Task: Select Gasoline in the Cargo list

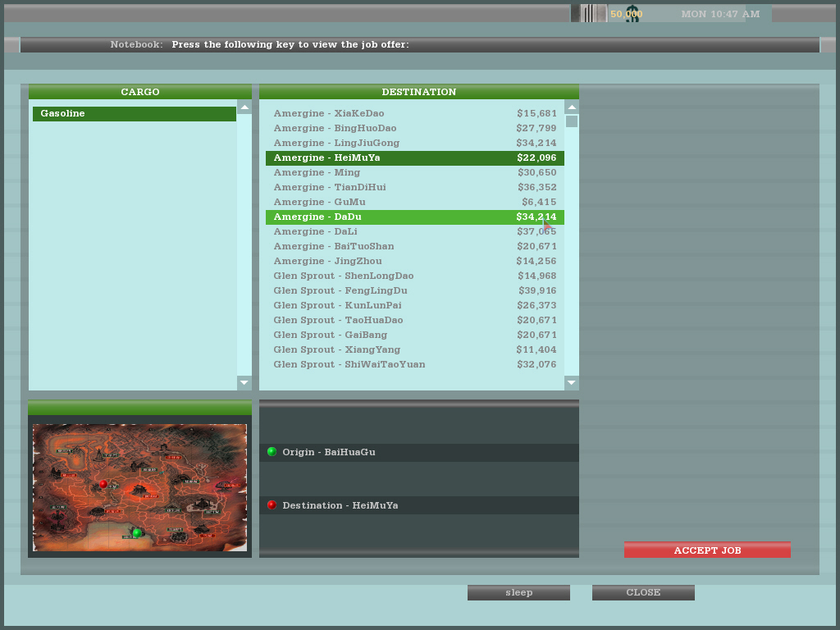Action: 135,114
